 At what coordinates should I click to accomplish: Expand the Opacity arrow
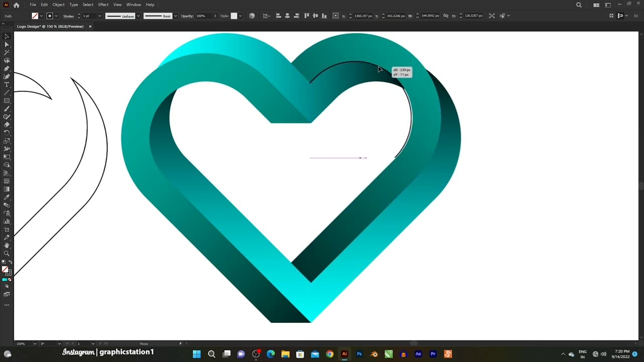tap(215, 16)
